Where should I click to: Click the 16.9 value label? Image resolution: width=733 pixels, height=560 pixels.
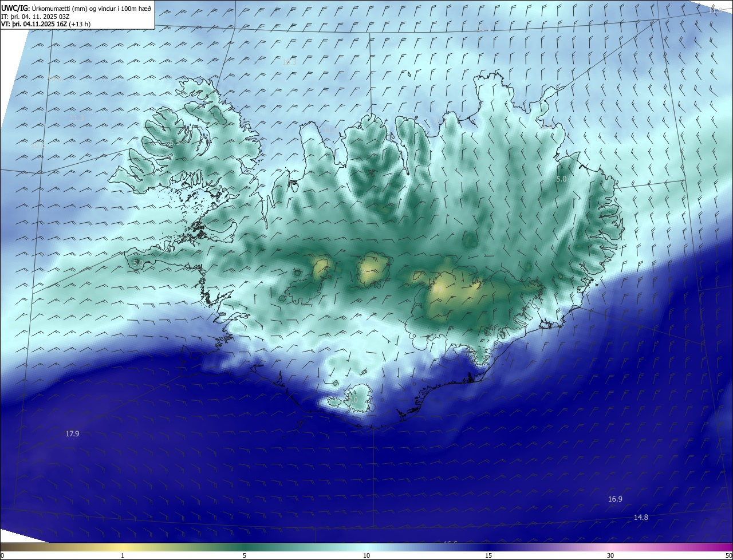point(615,499)
